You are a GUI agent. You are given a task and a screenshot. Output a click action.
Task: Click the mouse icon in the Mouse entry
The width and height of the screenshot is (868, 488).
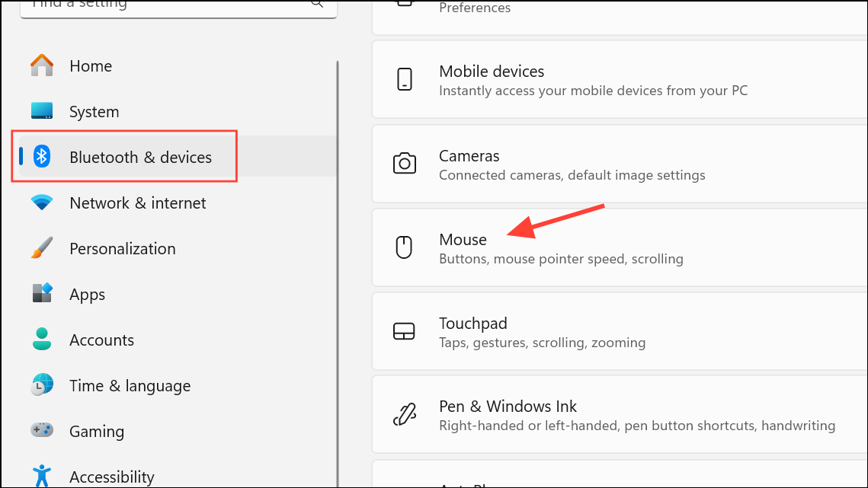coord(404,247)
